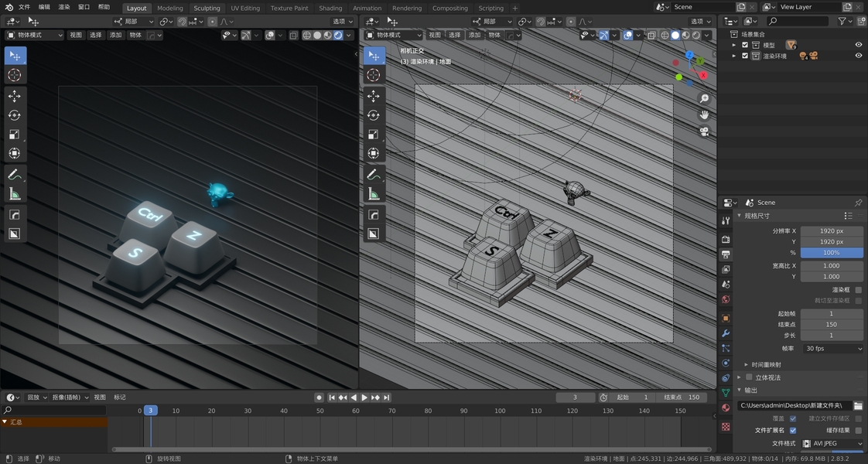Open the View Layer properties tab
Image resolution: width=868 pixels, height=464 pixels.
point(726,269)
